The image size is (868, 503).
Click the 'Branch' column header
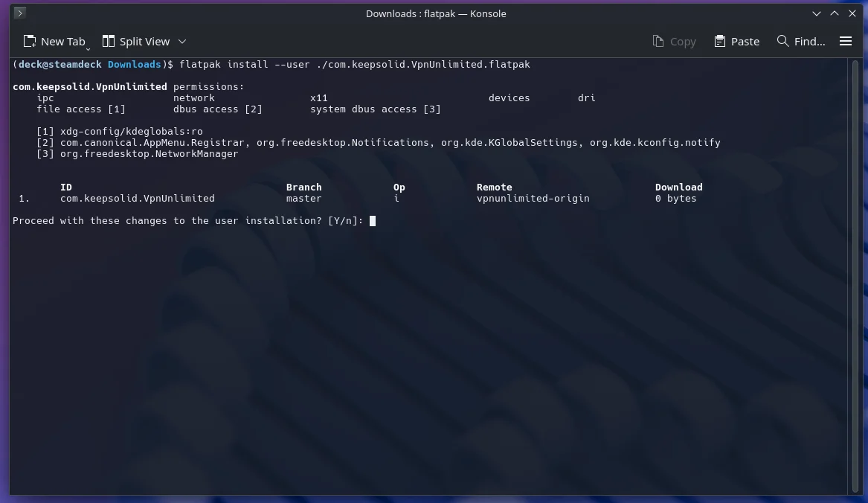pos(304,188)
